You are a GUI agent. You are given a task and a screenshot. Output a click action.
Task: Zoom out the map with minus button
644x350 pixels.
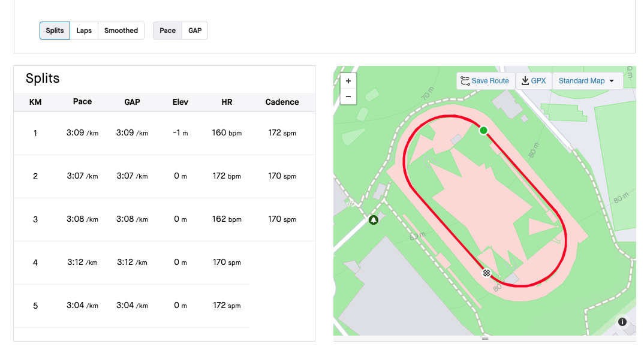point(348,96)
